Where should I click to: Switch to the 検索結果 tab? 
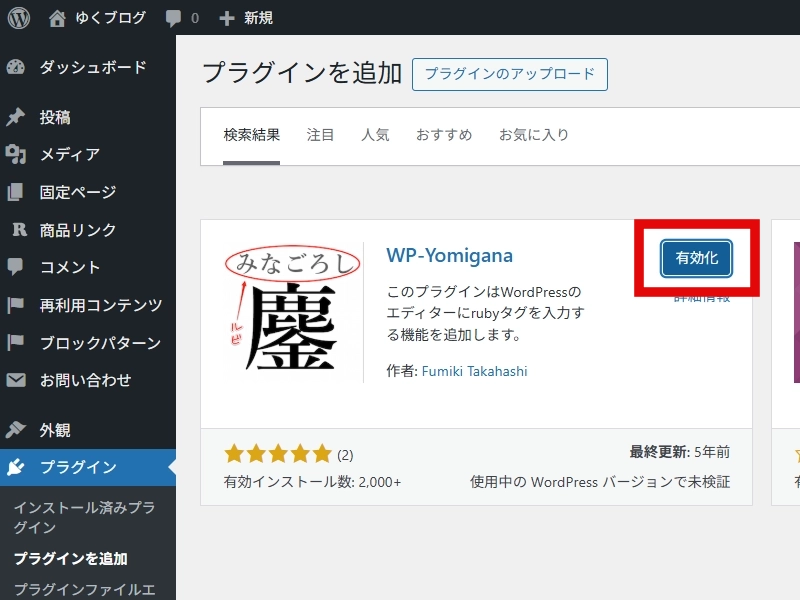tap(252, 135)
